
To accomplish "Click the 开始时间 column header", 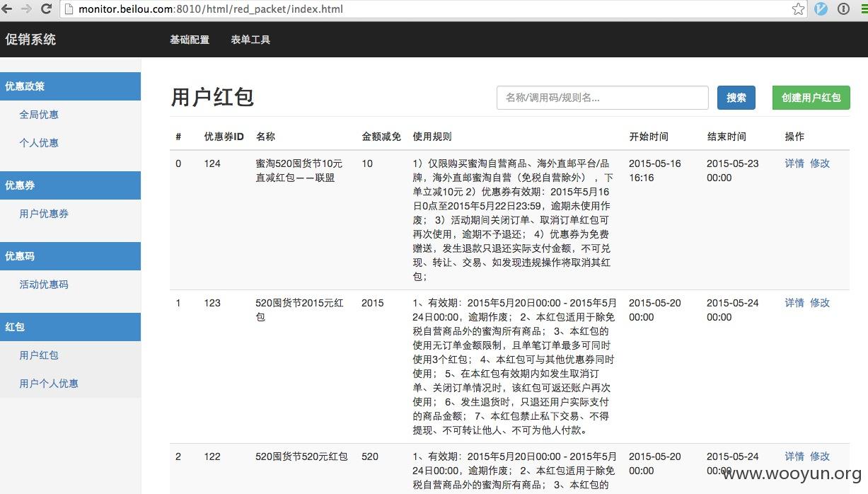I will [649, 137].
